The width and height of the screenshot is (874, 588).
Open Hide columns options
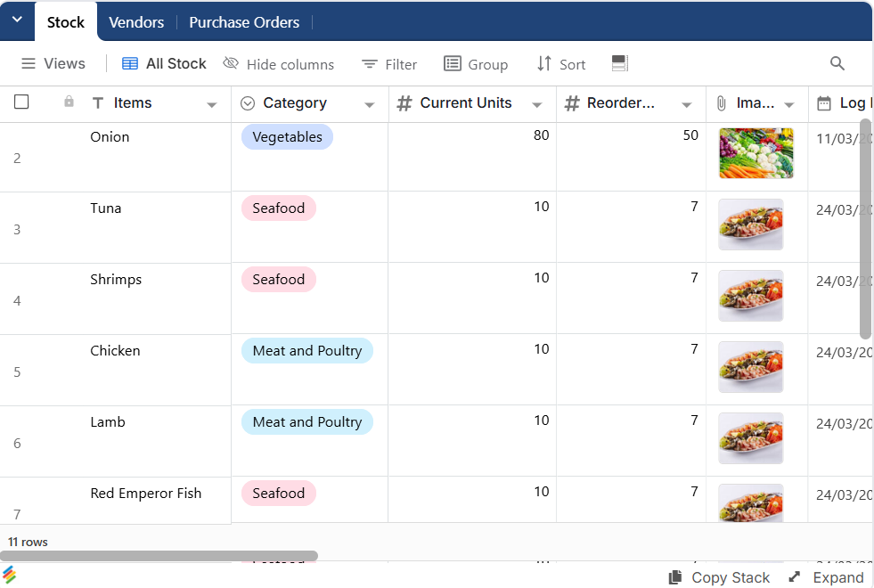279,64
